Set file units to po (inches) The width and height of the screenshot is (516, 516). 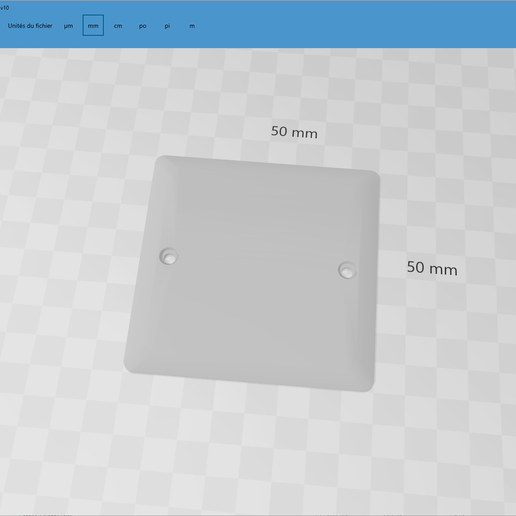click(x=142, y=26)
